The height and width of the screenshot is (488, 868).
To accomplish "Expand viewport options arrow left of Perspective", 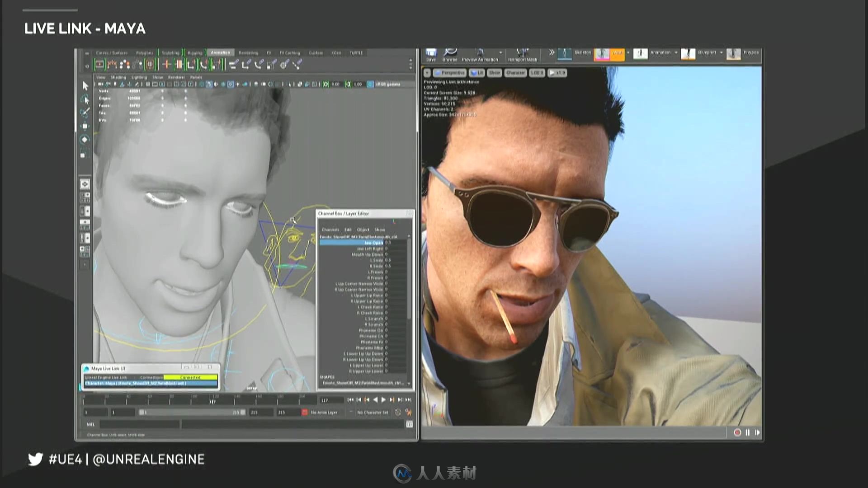I will coord(427,73).
